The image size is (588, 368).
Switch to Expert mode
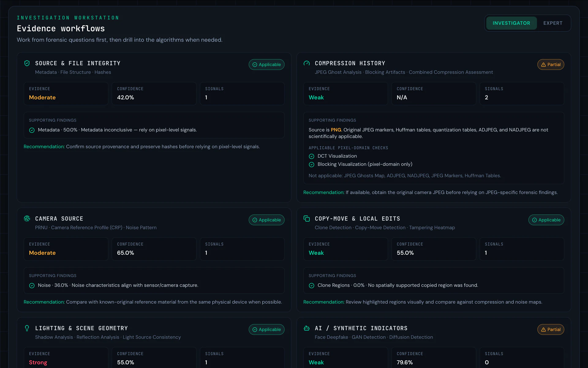click(x=553, y=23)
